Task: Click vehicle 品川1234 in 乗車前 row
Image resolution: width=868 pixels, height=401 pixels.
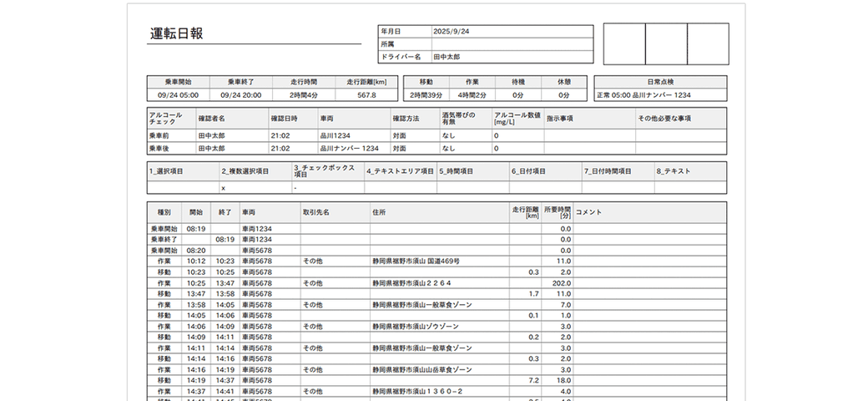Action: (x=336, y=135)
